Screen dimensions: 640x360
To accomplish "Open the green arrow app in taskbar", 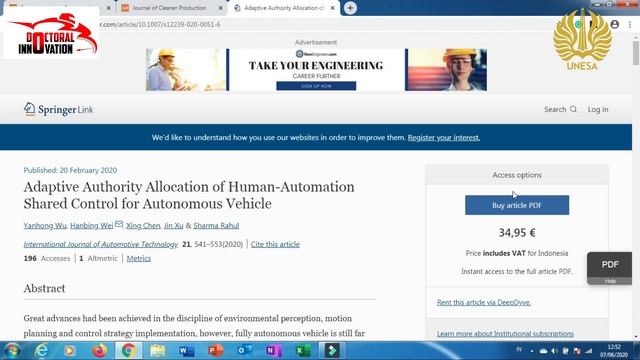I will (x=332, y=351).
